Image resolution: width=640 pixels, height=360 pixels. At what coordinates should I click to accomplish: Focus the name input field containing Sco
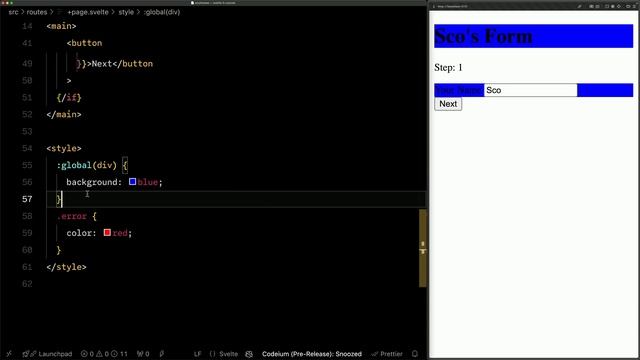click(x=530, y=90)
